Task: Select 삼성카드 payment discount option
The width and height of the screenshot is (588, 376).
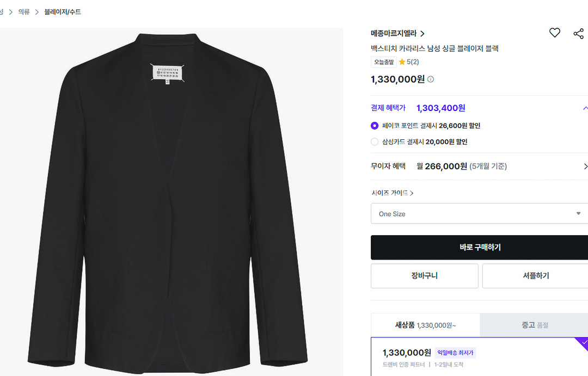Action: coord(375,142)
